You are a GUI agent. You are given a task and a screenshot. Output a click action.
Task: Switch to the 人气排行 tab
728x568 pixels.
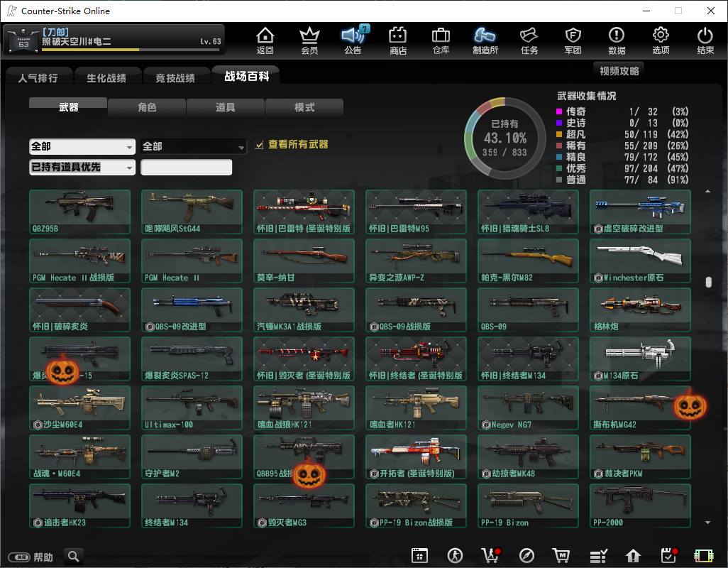pos(38,77)
